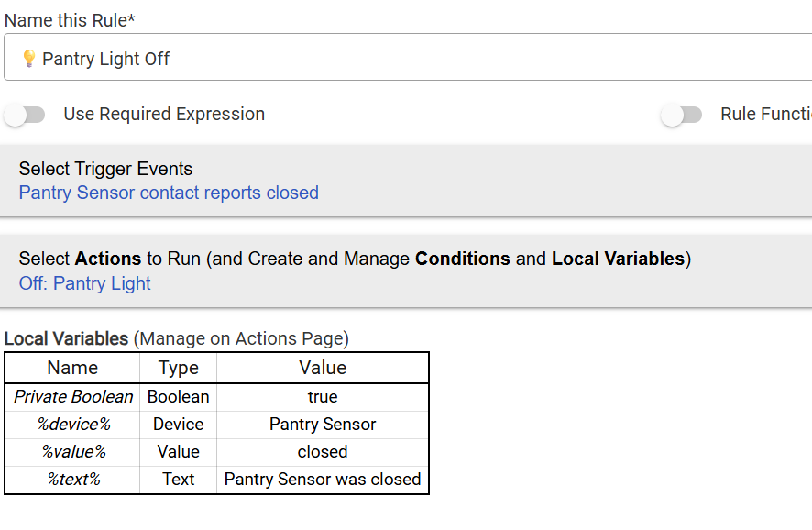The width and height of the screenshot is (812, 530).
Task: Click the rule name field 'Pantry Light Off'
Action: coord(408,57)
